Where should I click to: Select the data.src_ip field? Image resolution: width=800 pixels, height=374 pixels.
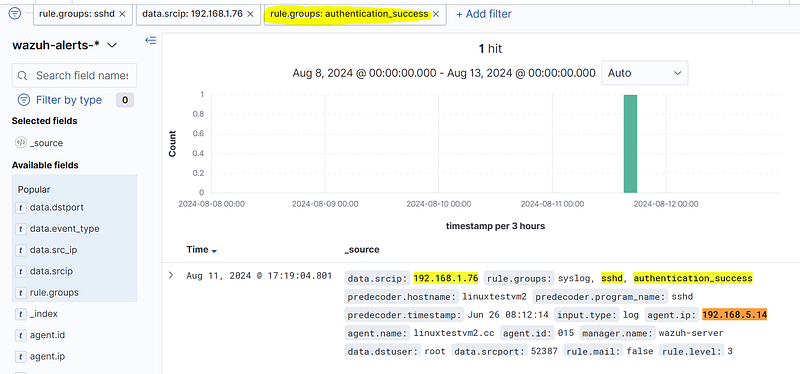[x=53, y=250]
